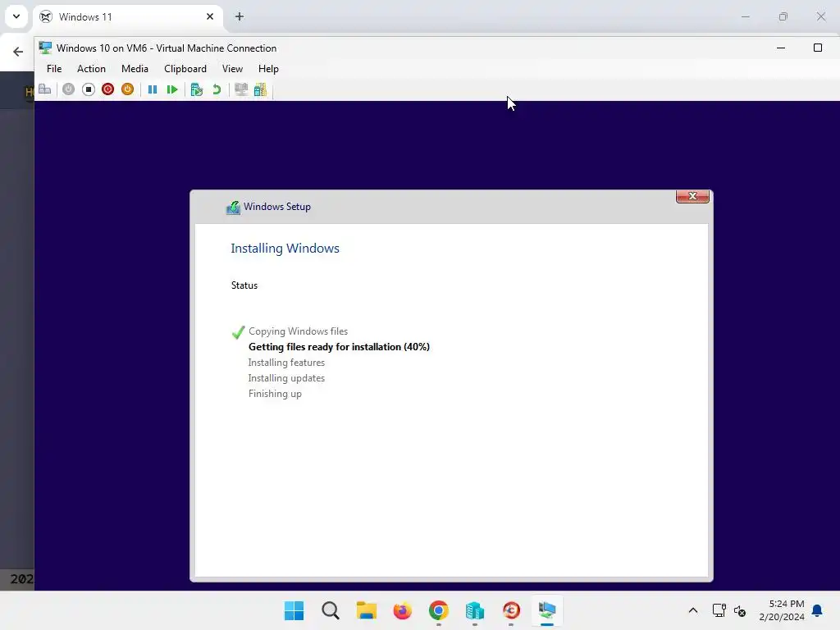The height and width of the screenshot is (630, 840).
Task: Click the green checkmark beside Copying Windows files
Action: [x=239, y=332]
